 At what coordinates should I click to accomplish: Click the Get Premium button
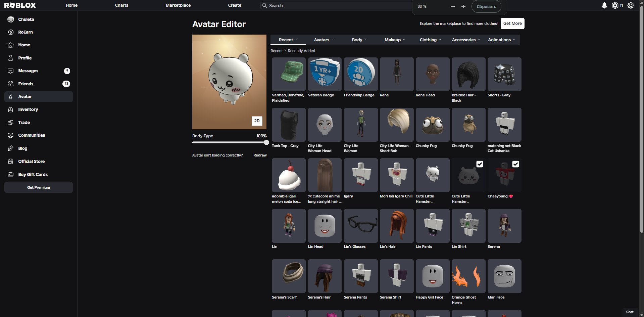tap(39, 187)
